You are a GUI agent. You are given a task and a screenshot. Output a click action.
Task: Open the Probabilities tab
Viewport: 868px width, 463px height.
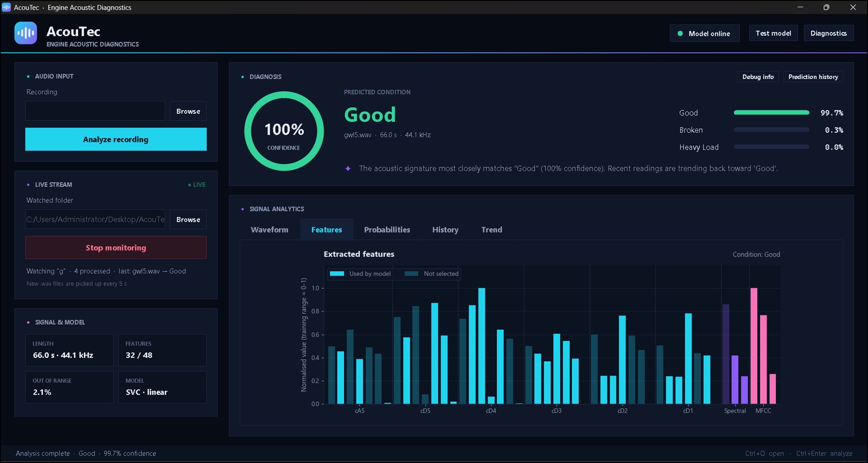pyautogui.click(x=387, y=230)
